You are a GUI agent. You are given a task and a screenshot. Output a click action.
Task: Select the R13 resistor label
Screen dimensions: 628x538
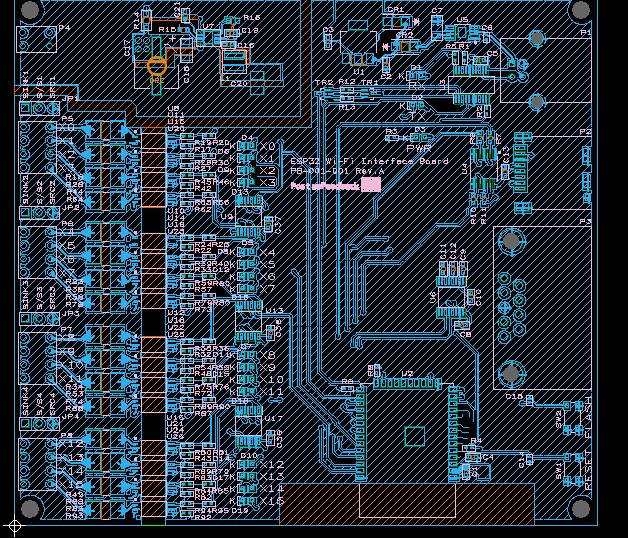[347, 107]
